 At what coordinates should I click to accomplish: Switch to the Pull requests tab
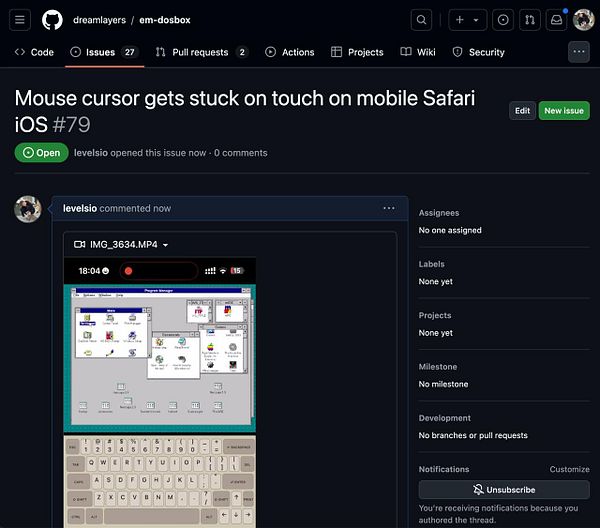pos(202,52)
